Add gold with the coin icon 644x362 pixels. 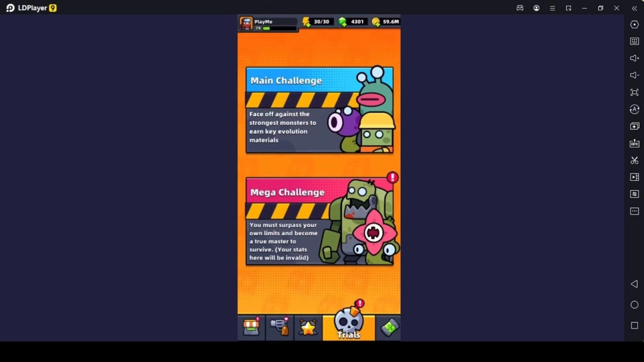point(376,22)
